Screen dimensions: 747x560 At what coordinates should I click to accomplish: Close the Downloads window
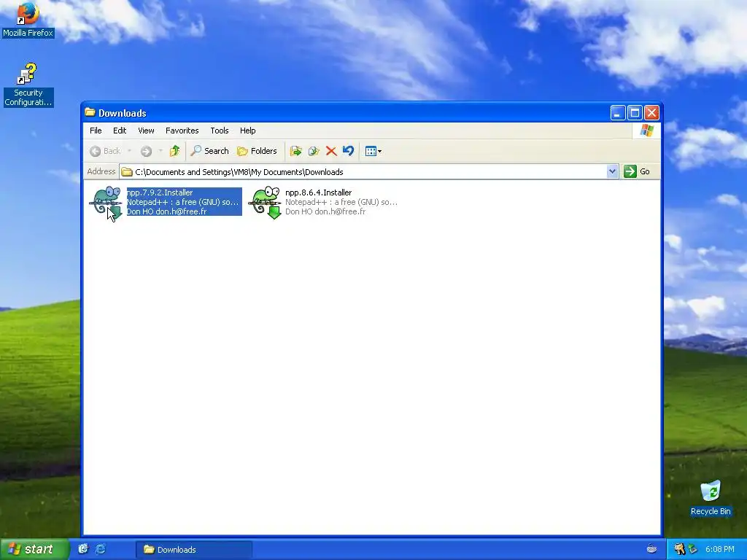coord(651,113)
